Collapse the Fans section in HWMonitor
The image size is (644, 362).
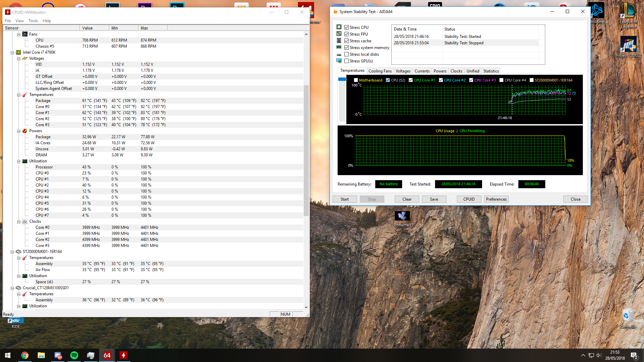coord(19,35)
